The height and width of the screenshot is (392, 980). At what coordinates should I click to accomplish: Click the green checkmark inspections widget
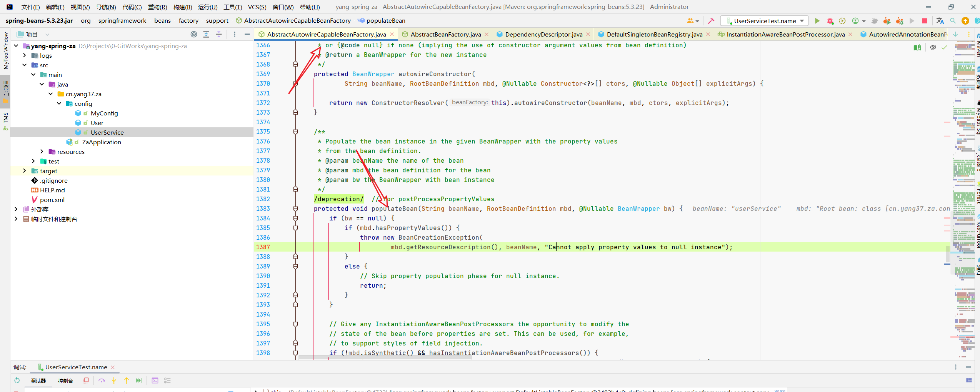(944, 47)
